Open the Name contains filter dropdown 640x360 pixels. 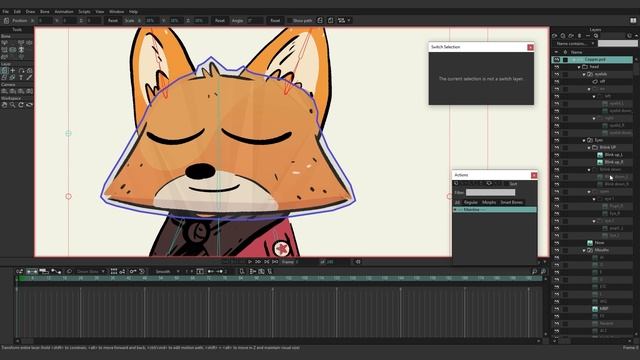(x=575, y=43)
